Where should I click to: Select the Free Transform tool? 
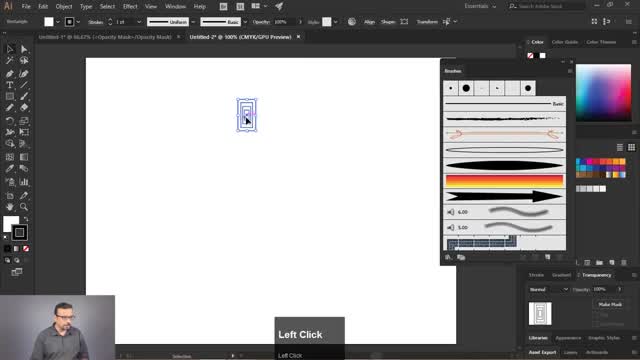point(24,132)
